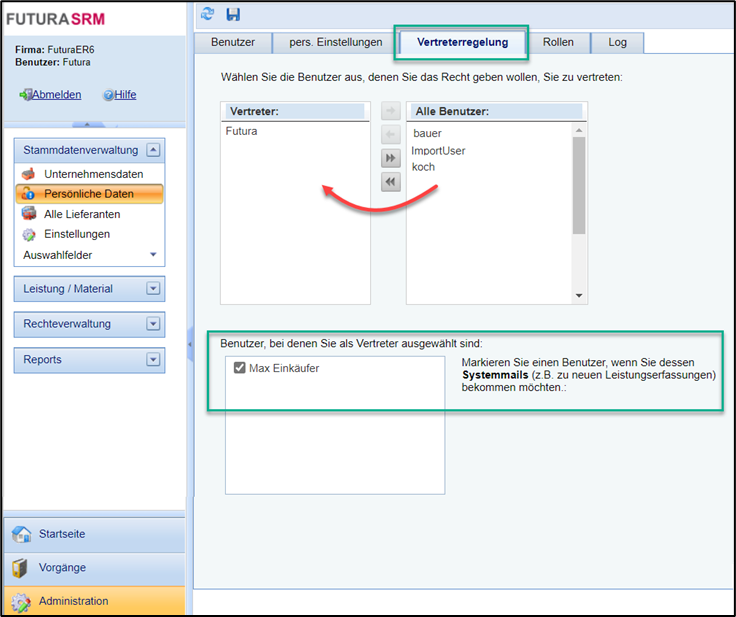The image size is (736, 617).
Task: Click the save floppy disk icon
Action: pos(233,14)
